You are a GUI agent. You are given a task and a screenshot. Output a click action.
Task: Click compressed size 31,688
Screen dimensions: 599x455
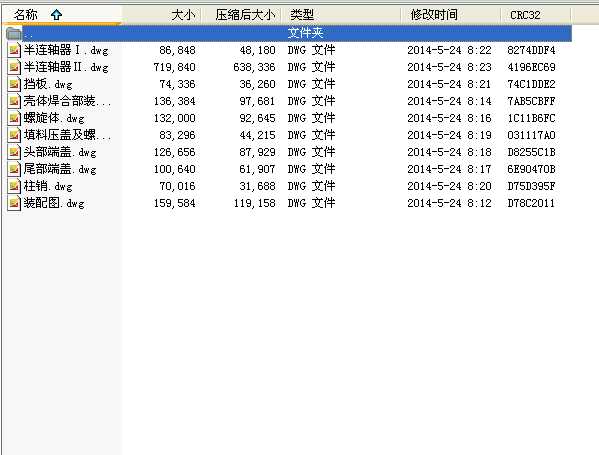coord(257,186)
